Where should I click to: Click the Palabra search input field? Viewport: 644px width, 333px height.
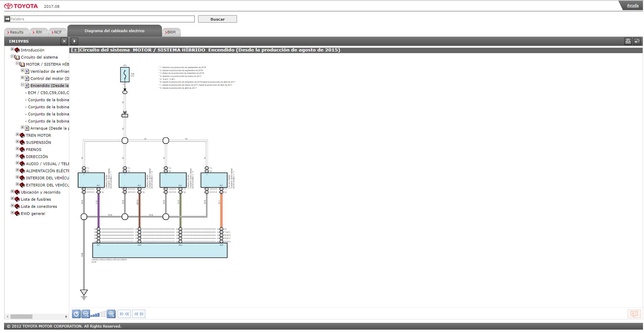[x=99, y=19]
